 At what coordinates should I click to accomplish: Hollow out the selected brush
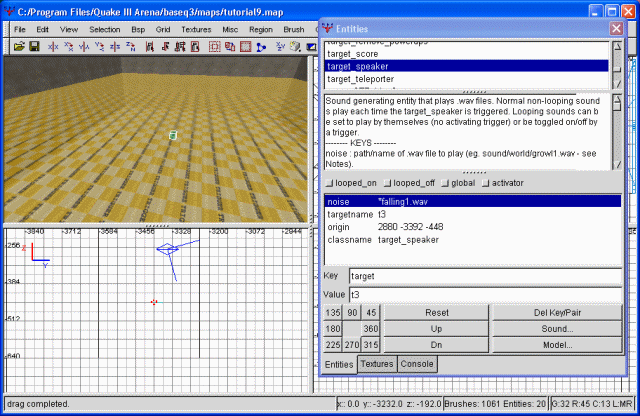click(x=246, y=47)
